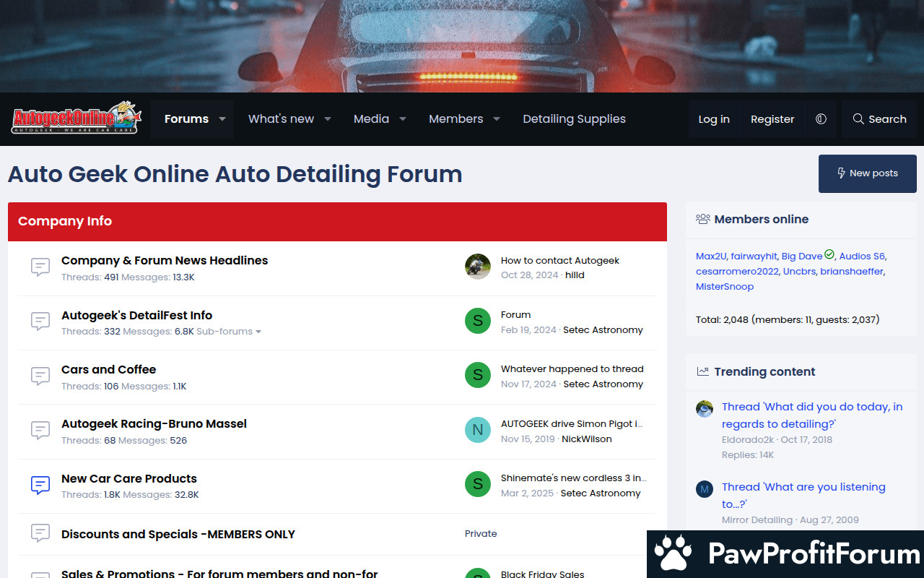Click forum icon beside Autogeek's DetailFest Info
The width and height of the screenshot is (924, 578).
(x=40, y=322)
